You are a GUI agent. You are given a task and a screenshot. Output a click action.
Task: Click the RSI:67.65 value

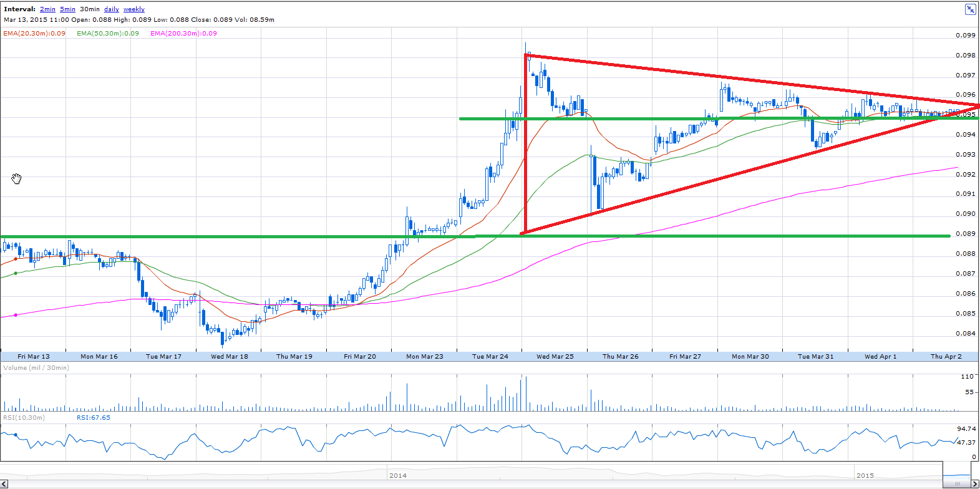click(94, 418)
